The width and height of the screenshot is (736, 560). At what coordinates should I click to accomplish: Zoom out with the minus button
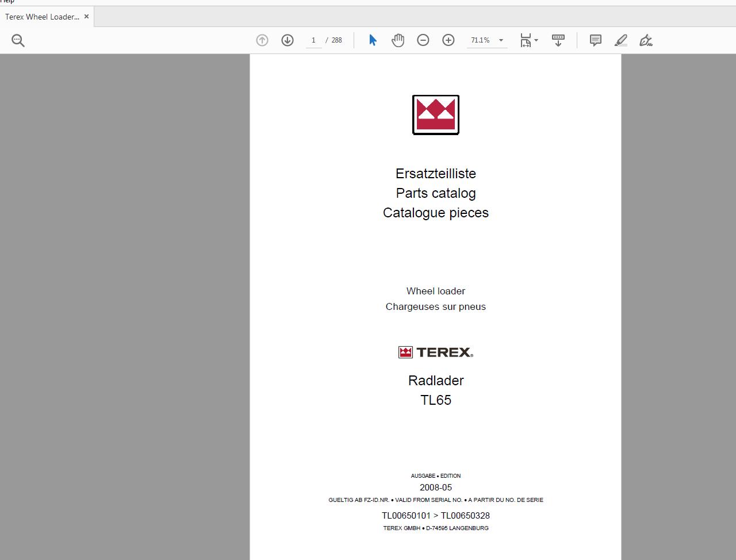[x=423, y=40]
